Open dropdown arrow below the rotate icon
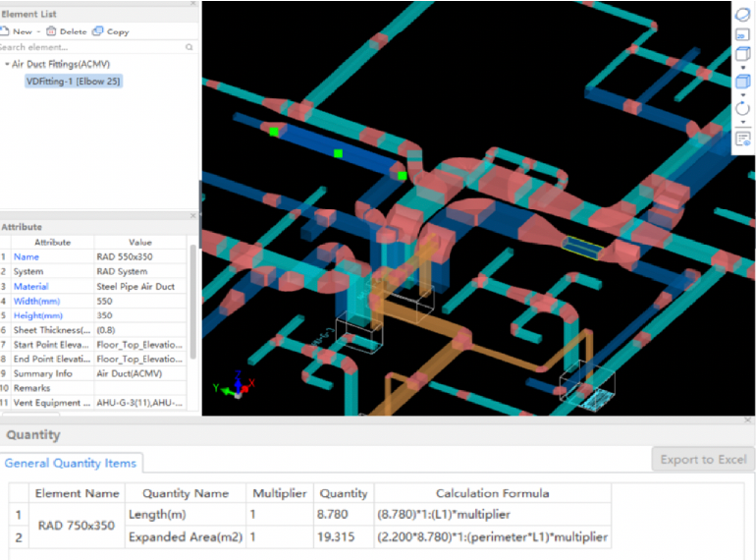Screen dimensions: 756x560 click(742, 123)
